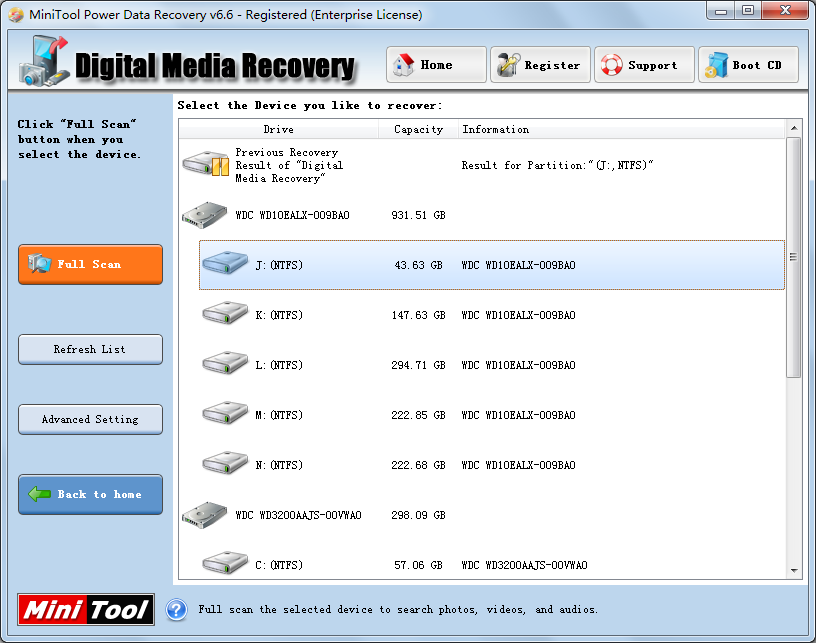Image resolution: width=816 pixels, height=643 pixels.
Task: Select "N: (NTFS)" partition label
Action: pyautogui.click(x=279, y=465)
